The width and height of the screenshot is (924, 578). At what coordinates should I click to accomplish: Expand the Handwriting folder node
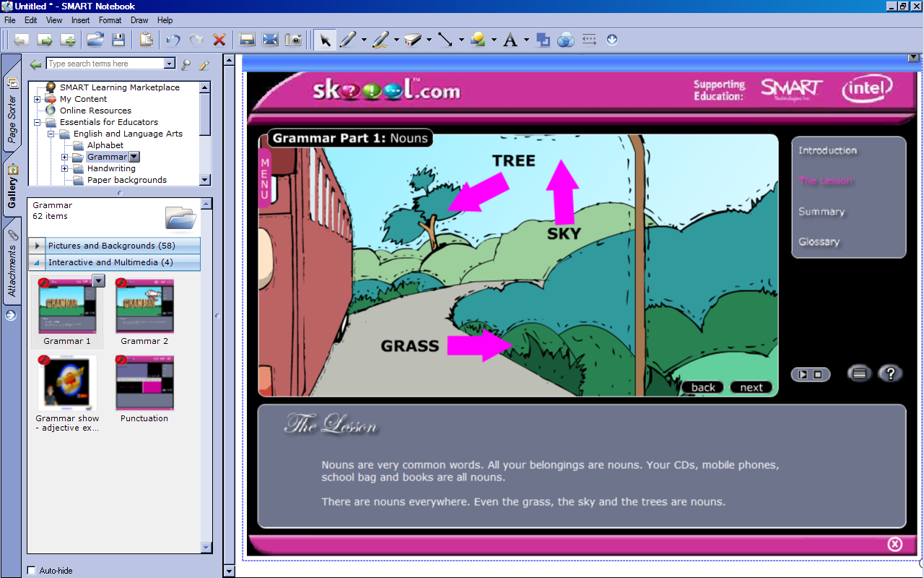[x=65, y=168]
